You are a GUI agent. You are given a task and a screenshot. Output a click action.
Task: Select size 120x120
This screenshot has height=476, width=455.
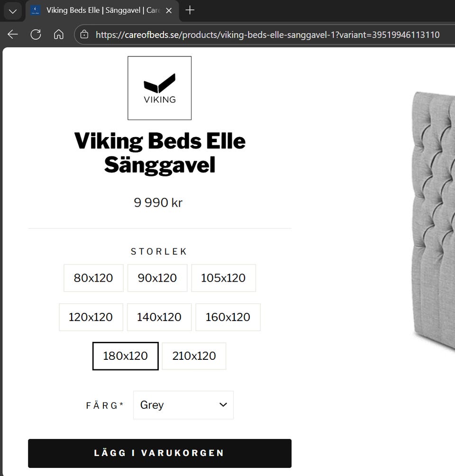[x=91, y=317]
